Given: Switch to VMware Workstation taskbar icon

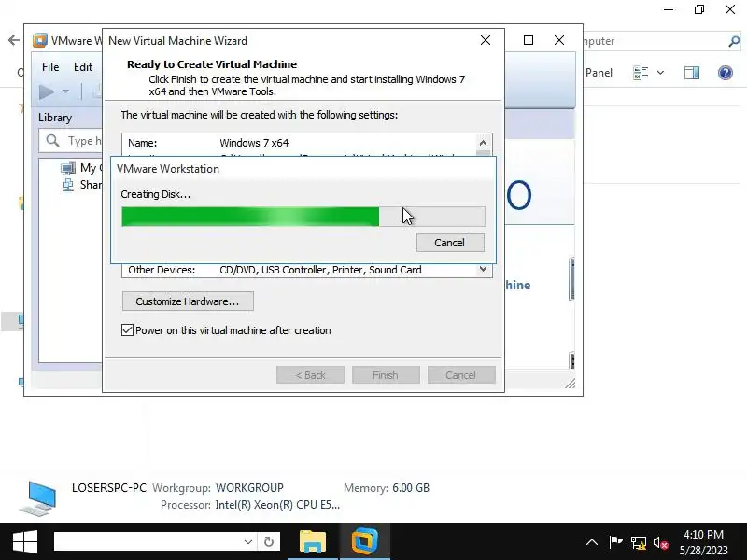Looking at the screenshot, I should (364, 542).
